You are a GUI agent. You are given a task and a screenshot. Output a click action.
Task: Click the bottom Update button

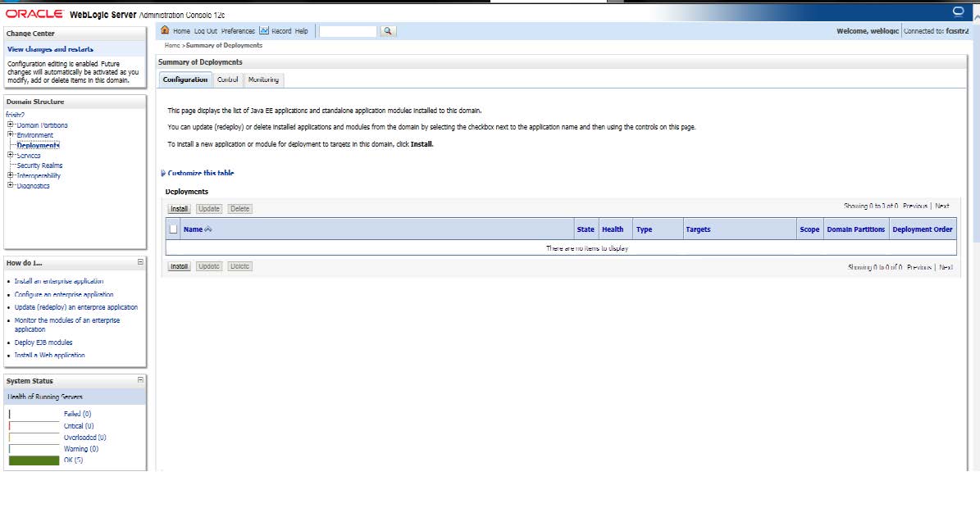[x=209, y=266]
